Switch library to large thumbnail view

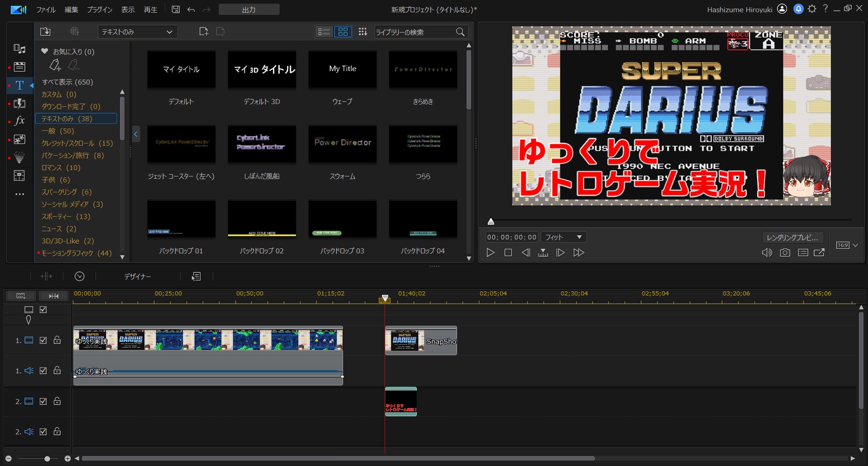343,32
